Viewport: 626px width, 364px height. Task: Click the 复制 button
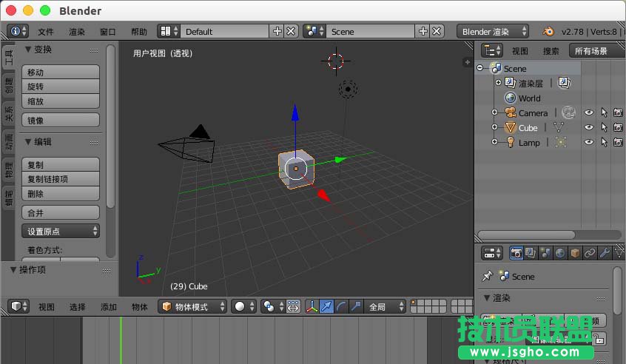point(61,164)
